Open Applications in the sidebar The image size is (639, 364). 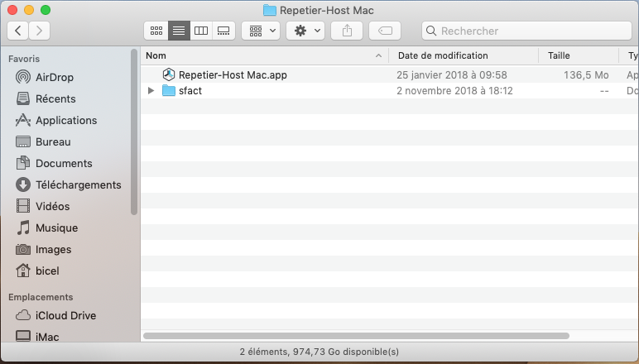tap(66, 121)
